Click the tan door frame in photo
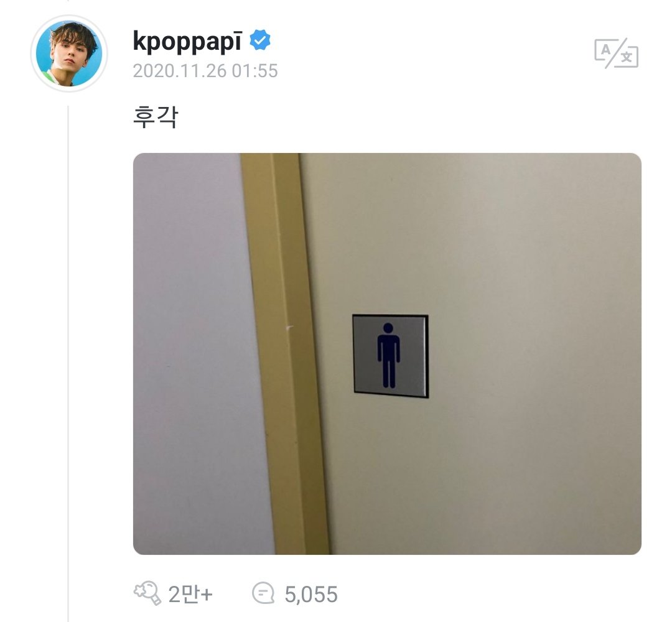672x622 pixels. [x=285, y=353]
